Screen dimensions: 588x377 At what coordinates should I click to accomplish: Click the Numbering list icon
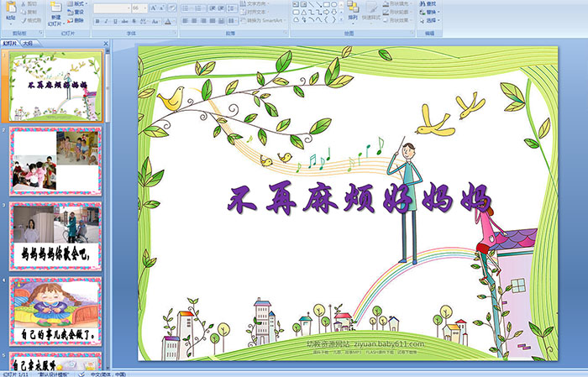click(x=200, y=8)
